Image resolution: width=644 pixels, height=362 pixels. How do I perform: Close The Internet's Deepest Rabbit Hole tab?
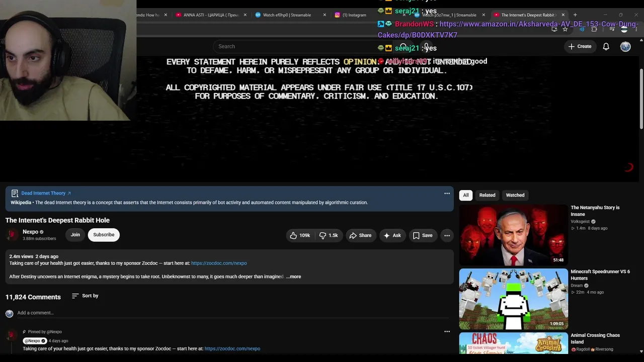tap(563, 15)
